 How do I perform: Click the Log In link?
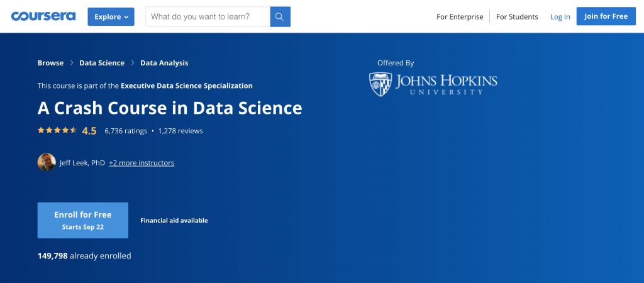[x=560, y=17]
